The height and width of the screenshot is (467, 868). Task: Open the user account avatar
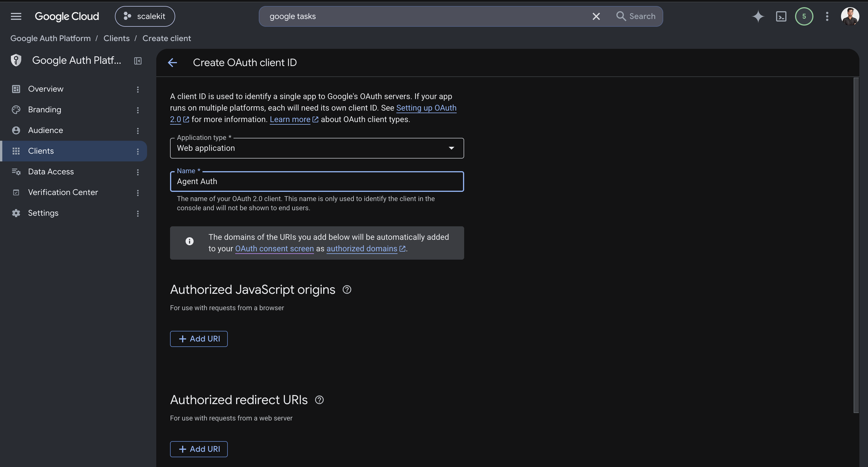point(850,16)
